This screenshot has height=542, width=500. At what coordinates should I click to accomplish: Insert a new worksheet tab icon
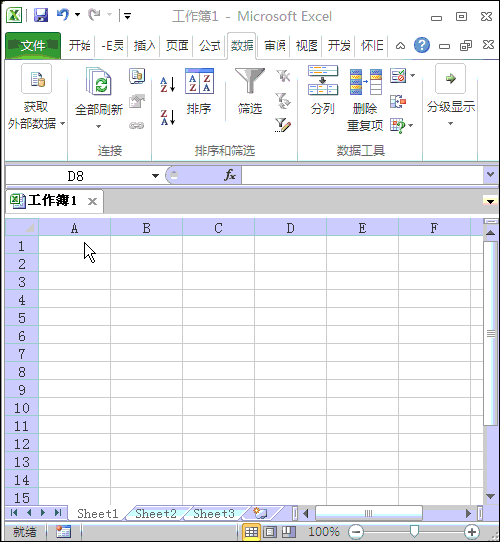click(x=260, y=513)
